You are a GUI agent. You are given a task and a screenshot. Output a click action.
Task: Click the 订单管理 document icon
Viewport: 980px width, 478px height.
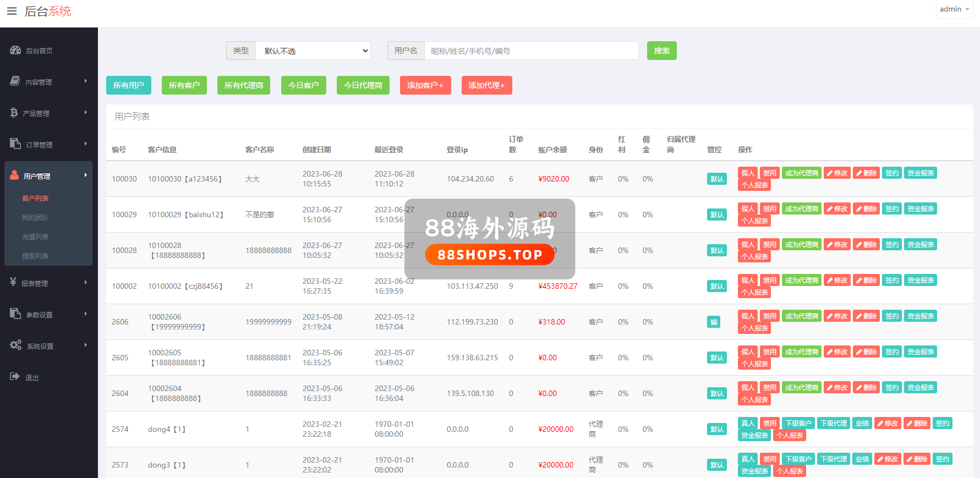tap(15, 144)
